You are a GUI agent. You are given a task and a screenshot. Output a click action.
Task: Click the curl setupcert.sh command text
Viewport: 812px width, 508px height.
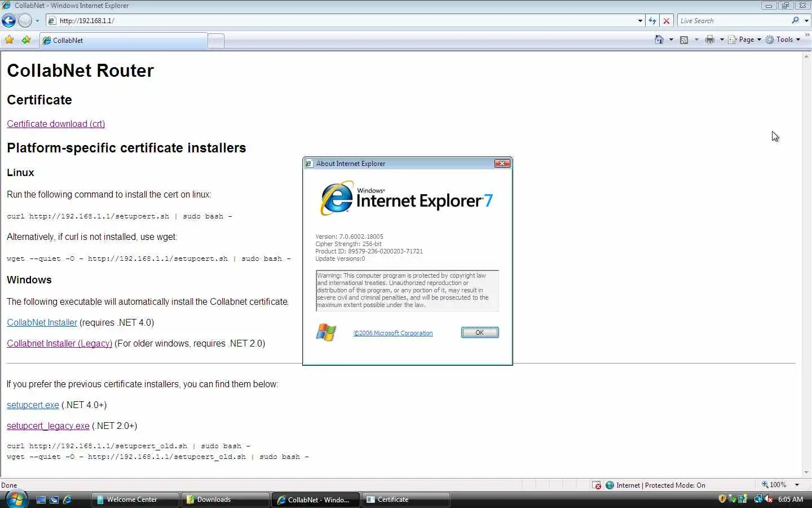[x=120, y=216]
